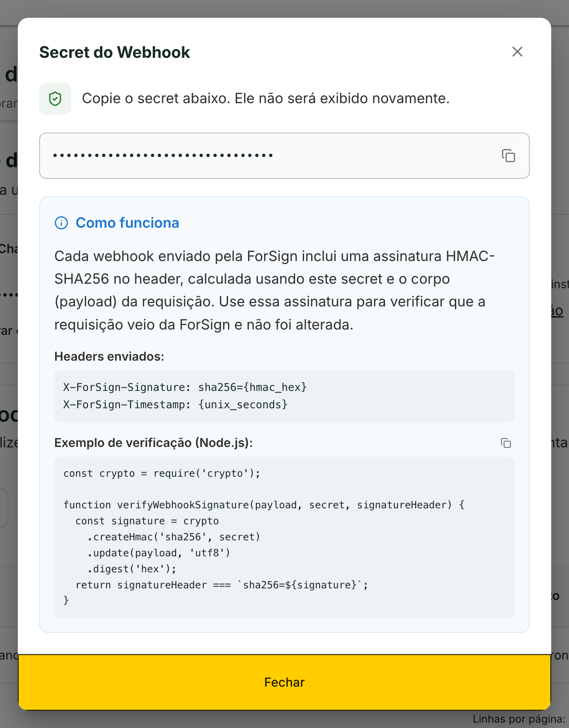
Task: Click the .createHmac('sha256', secret) code line
Action: [173, 537]
